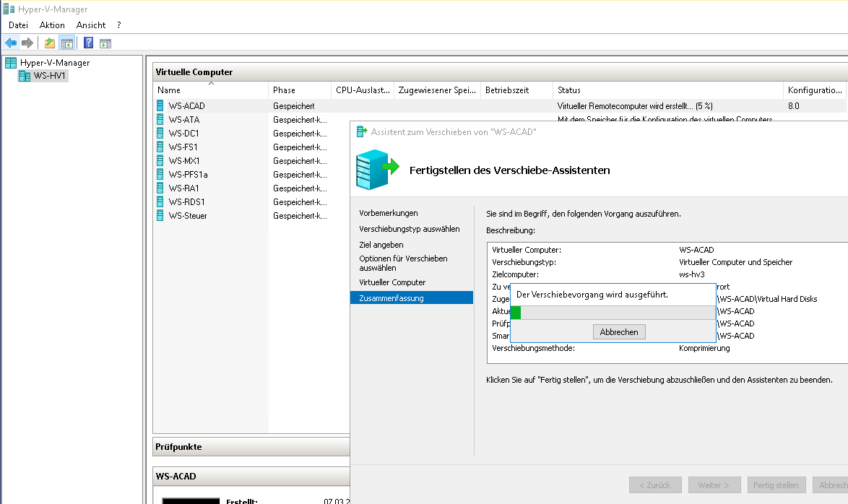Open the Ansicht menu
This screenshot has width=848, height=504.
pyautogui.click(x=91, y=25)
